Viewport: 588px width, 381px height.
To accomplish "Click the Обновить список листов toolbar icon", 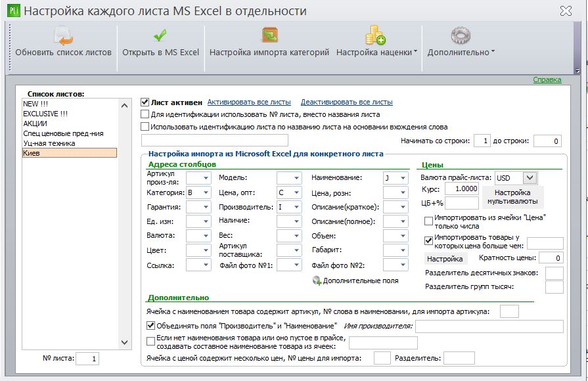I will pos(63,36).
